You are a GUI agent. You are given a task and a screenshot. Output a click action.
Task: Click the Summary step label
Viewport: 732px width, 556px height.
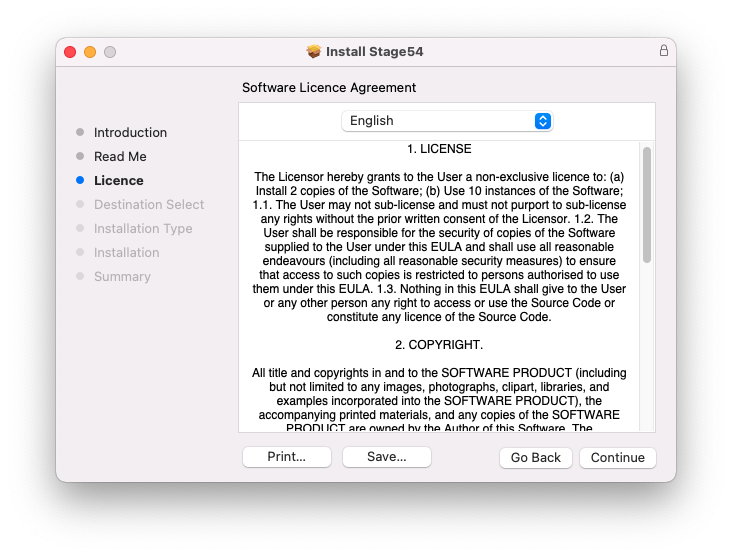[122, 277]
